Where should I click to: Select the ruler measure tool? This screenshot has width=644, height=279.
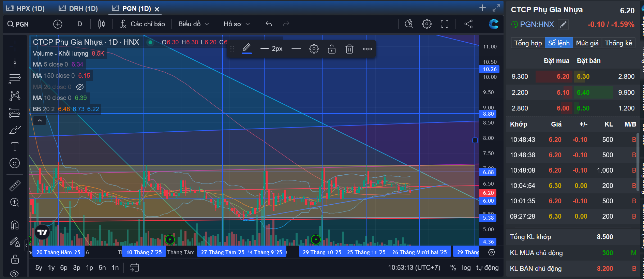(x=15, y=186)
